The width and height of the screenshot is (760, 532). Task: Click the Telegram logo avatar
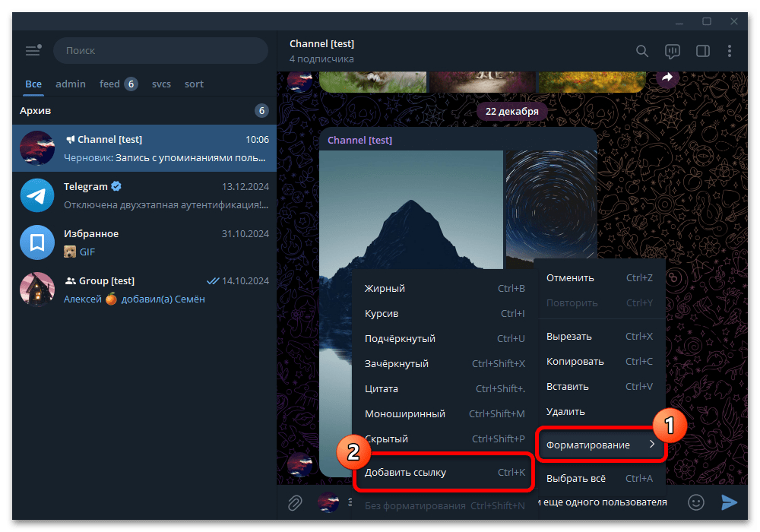click(x=37, y=195)
